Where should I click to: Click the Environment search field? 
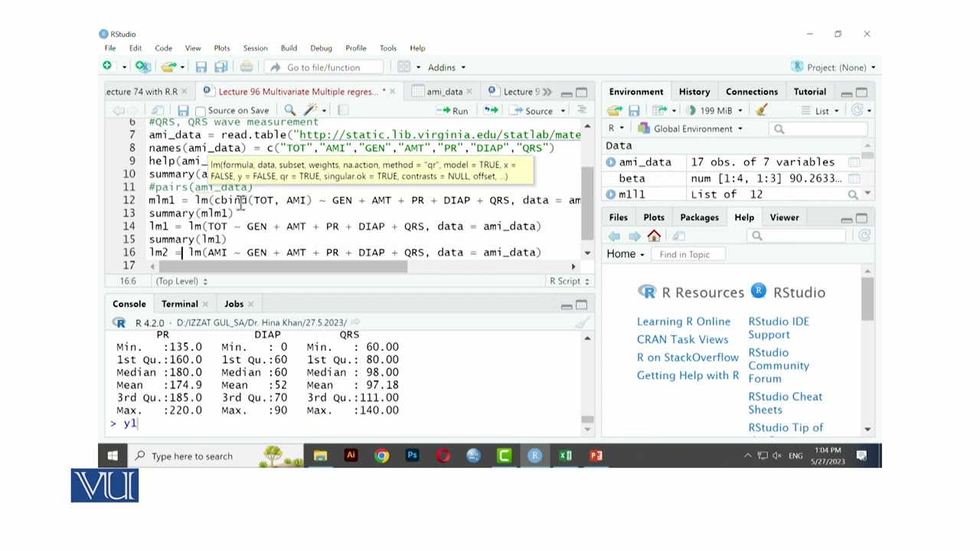coord(818,129)
